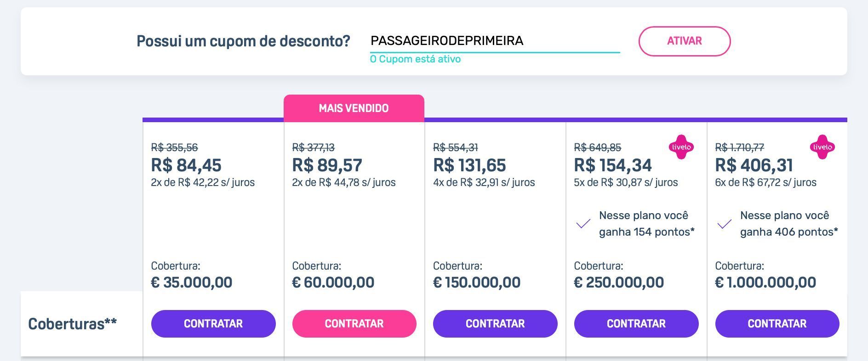
Task: Hire the € 250.000,00 coverage plan
Action: click(x=636, y=324)
